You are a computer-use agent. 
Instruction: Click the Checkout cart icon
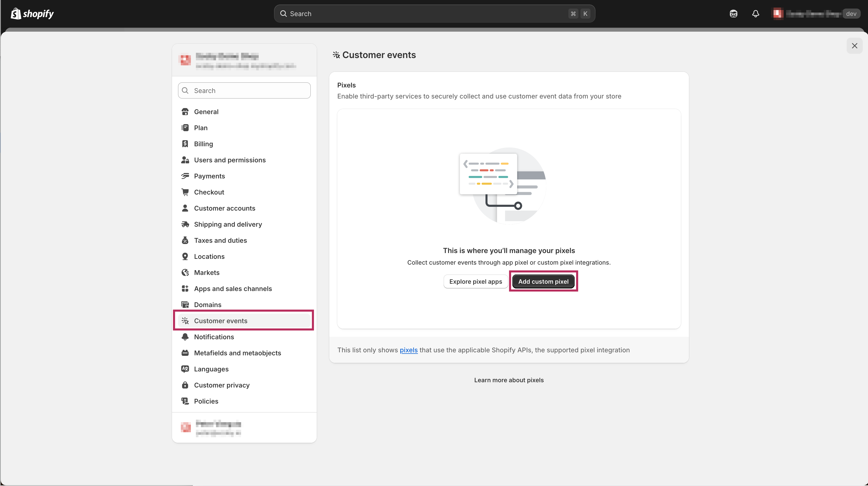coord(185,192)
